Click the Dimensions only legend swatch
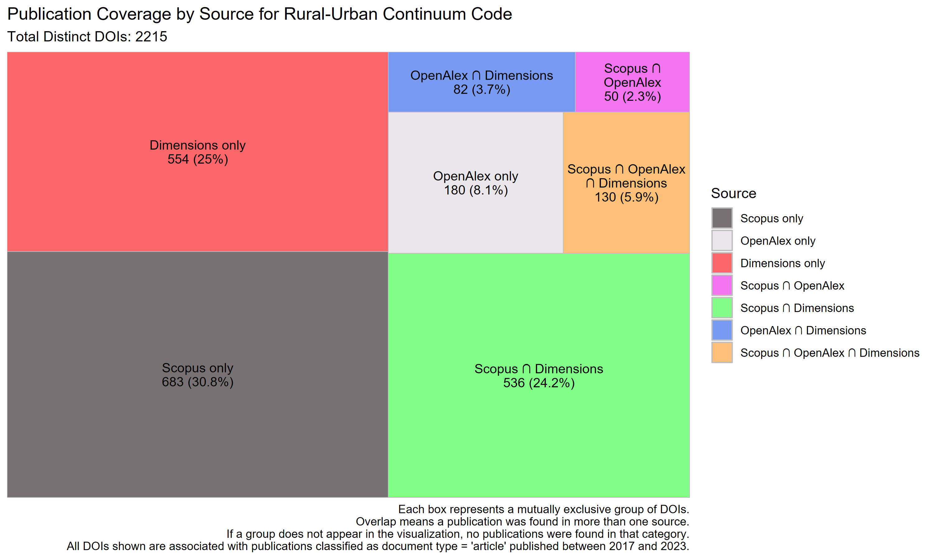 point(722,263)
